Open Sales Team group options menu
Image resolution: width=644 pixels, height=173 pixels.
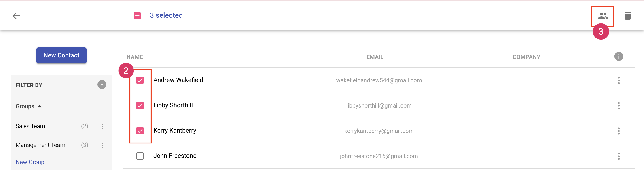point(102,127)
